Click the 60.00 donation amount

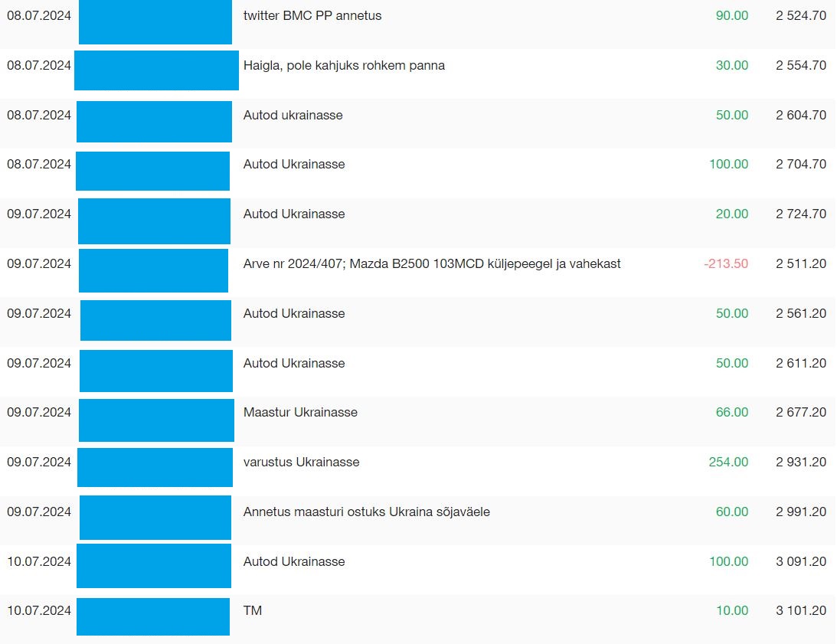[732, 512]
